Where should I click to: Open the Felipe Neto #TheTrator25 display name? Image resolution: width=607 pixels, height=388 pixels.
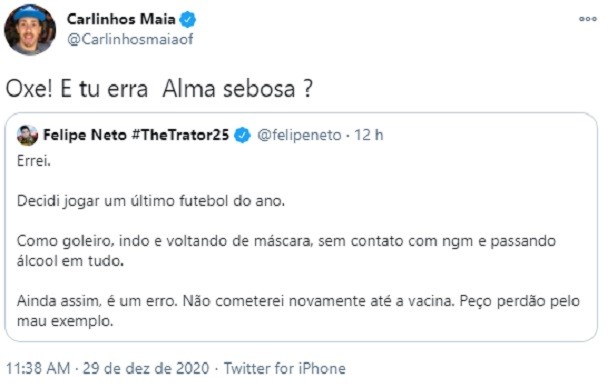(x=136, y=135)
